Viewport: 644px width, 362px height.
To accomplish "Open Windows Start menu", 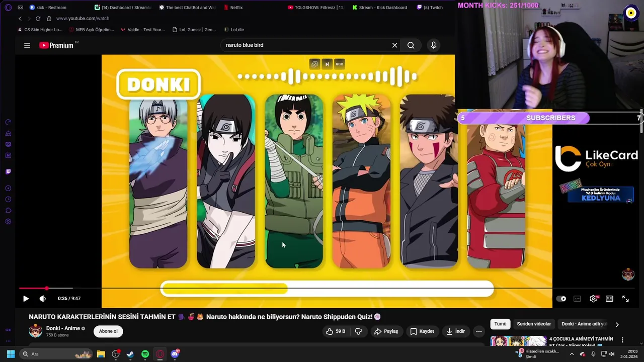I will (11, 354).
